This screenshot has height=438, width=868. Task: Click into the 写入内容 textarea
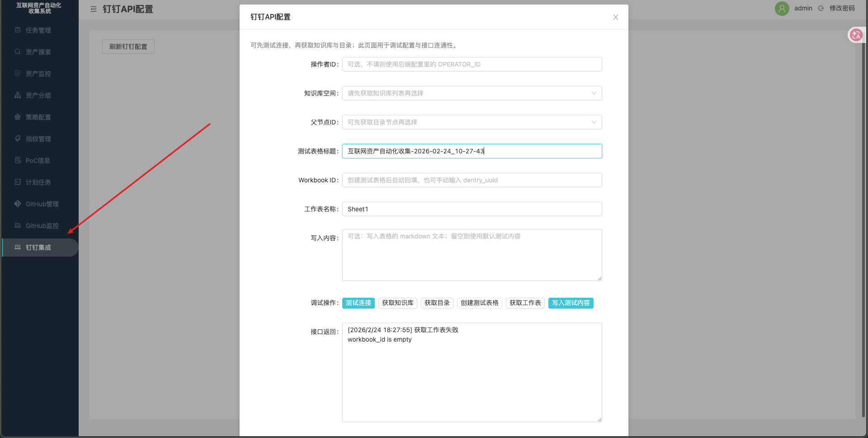(472, 255)
